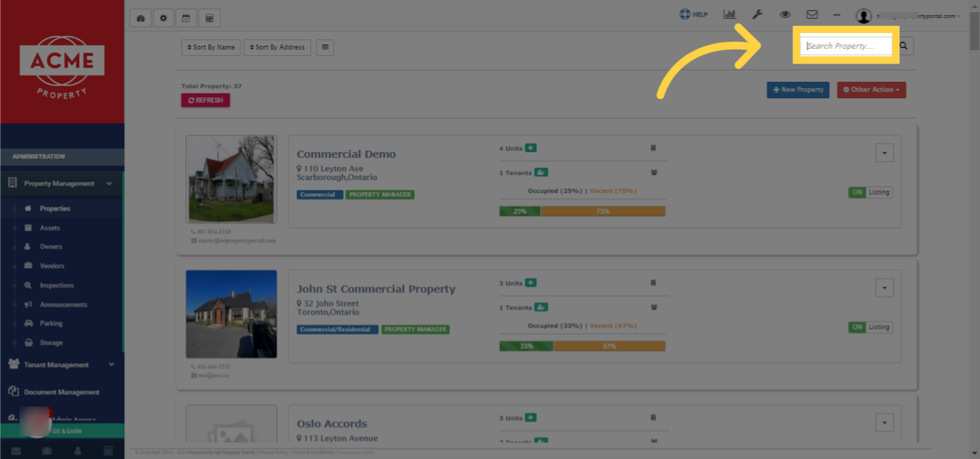Open Inspections in the sidebar

point(57,285)
